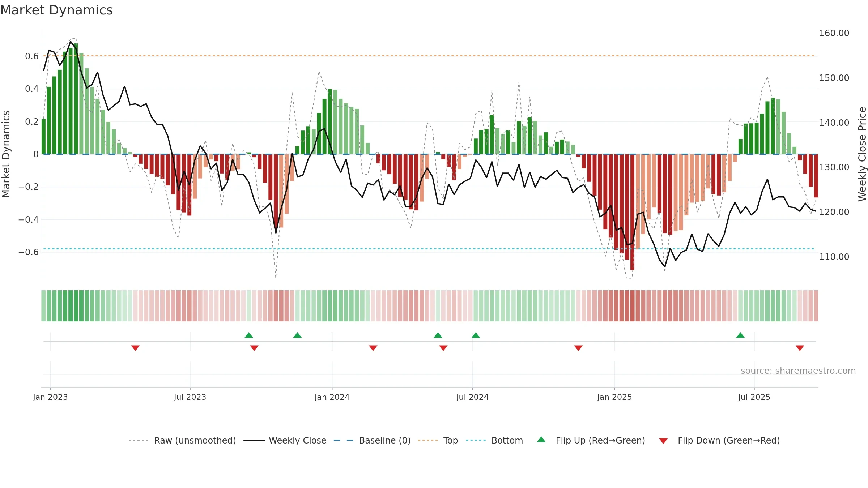Select the Flip Down marker before Jan 2025
The image size is (868, 488).
pos(578,348)
